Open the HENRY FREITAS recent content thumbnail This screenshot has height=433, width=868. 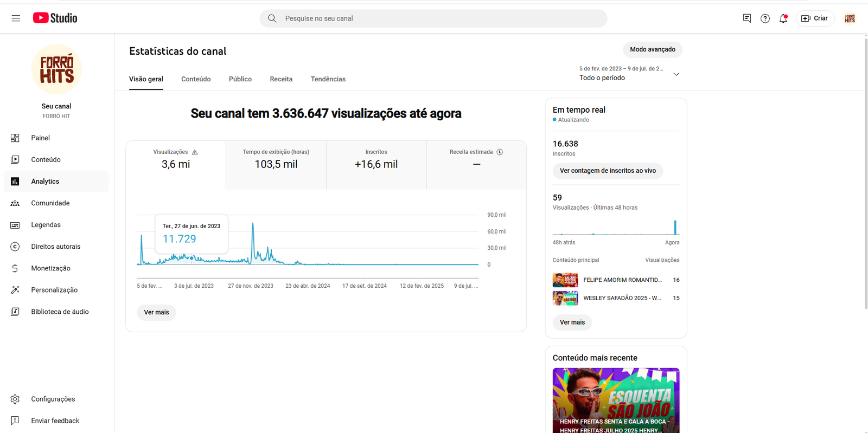(616, 400)
